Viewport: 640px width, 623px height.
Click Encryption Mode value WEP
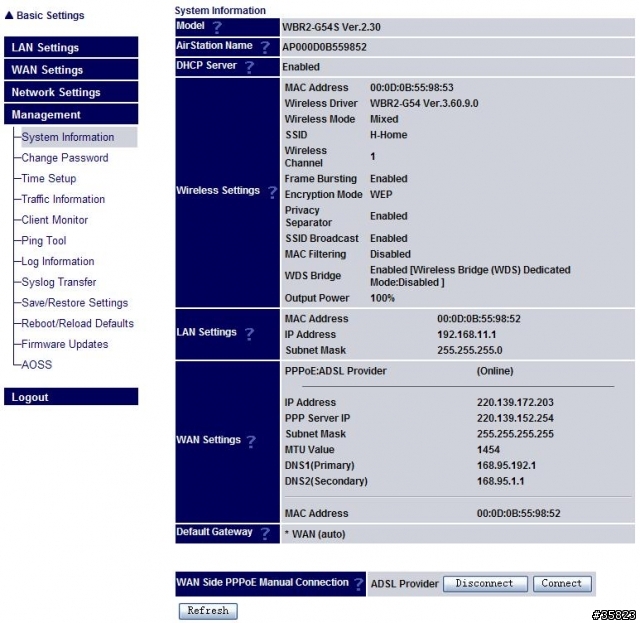click(381, 194)
